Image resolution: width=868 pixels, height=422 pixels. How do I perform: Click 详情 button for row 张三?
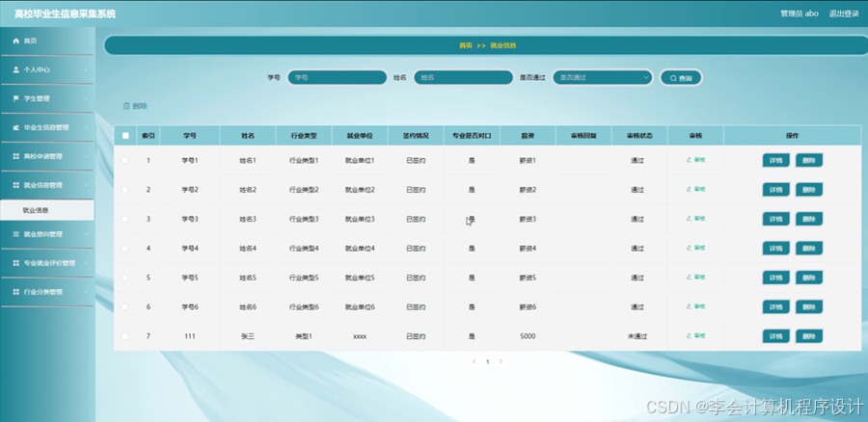(776, 336)
